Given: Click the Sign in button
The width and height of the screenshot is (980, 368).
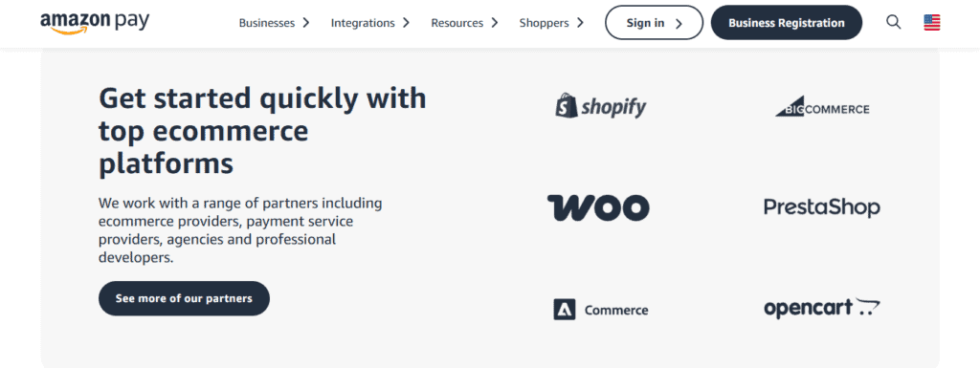Looking at the screenshot, I should tap(654, 23).
